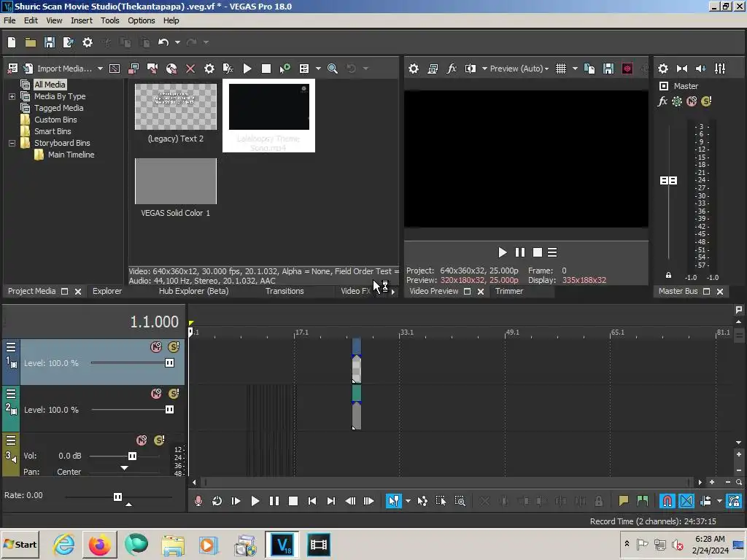The image size is (747, 560).
Task: Toggle split screen view in the preview
Action: 471,69
